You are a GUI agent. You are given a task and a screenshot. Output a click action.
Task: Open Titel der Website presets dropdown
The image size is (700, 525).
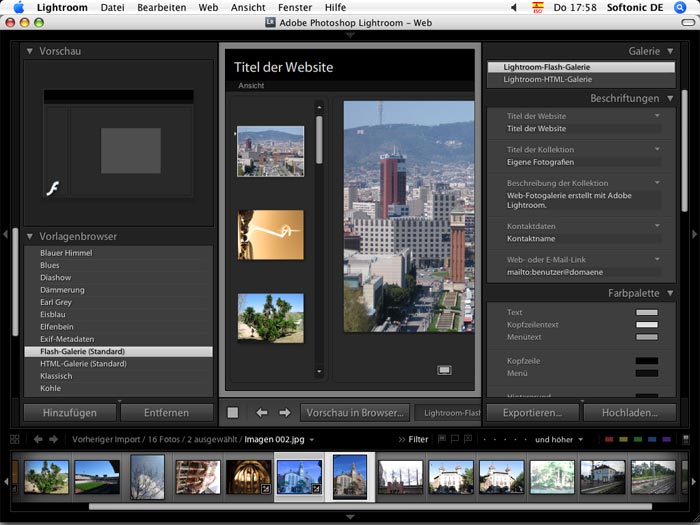[657, 116]
